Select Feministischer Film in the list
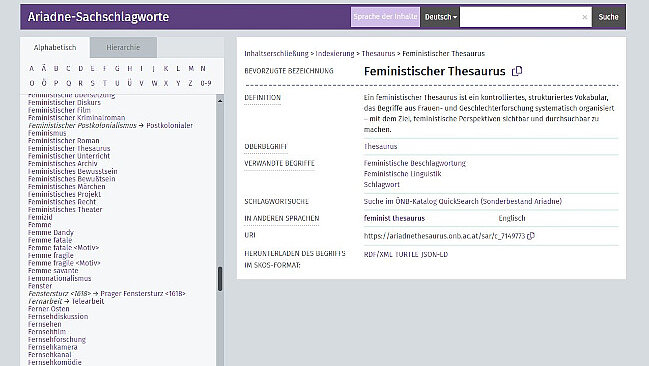The width and height of the screenshot is (649, 366). pyautogui.click(x=59, y=110)
